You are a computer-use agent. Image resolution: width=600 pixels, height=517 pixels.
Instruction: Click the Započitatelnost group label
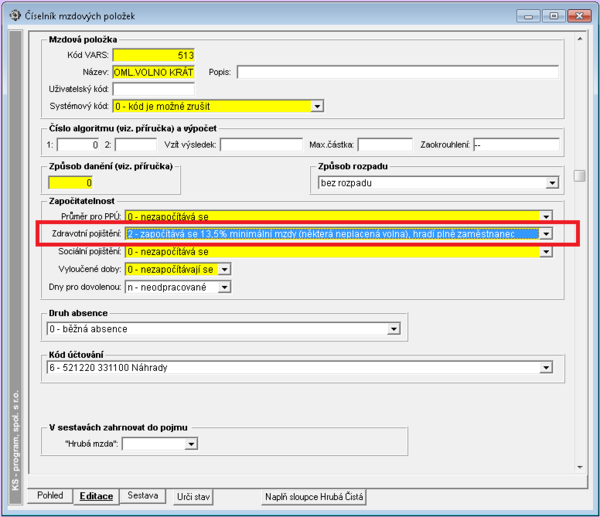click(x=82, y=201)
